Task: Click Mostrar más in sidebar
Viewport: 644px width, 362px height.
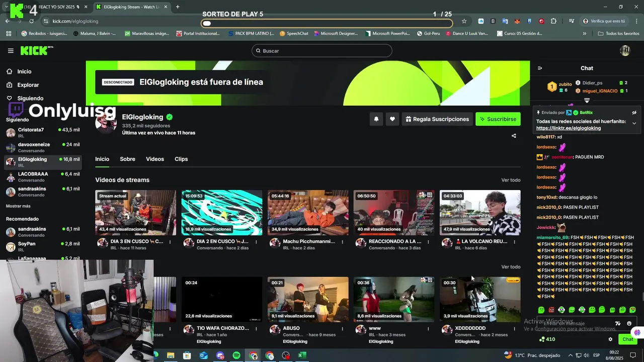Action: pyautogui.click(x=18, y=206)
